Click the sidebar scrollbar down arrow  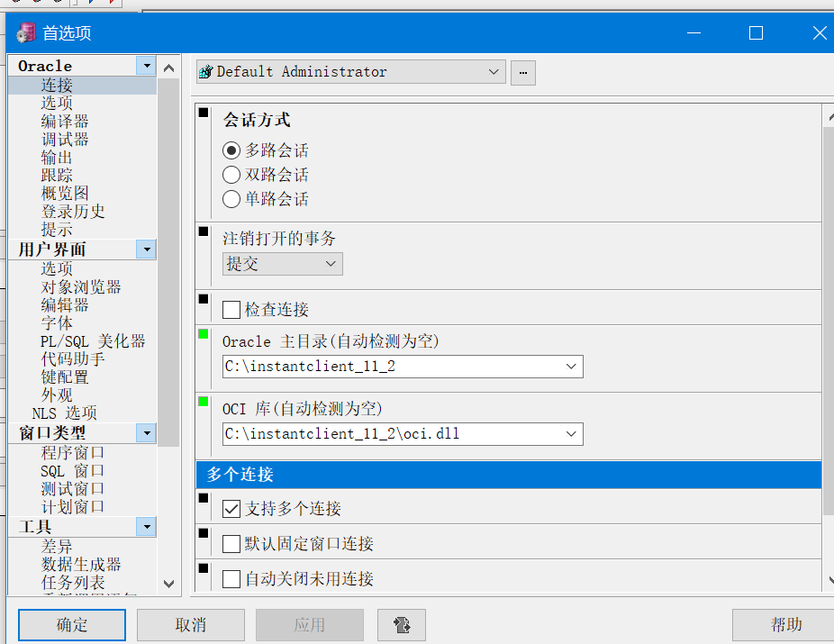[x=169, y=584]
